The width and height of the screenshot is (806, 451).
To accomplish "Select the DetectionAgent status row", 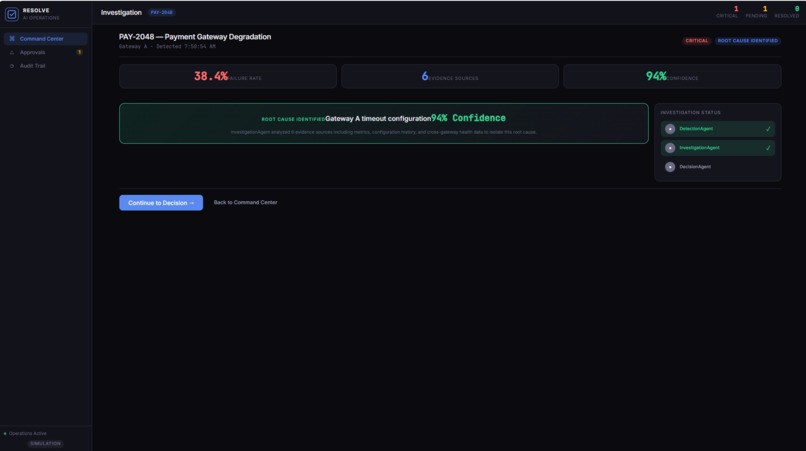I will tap(718, 129).
